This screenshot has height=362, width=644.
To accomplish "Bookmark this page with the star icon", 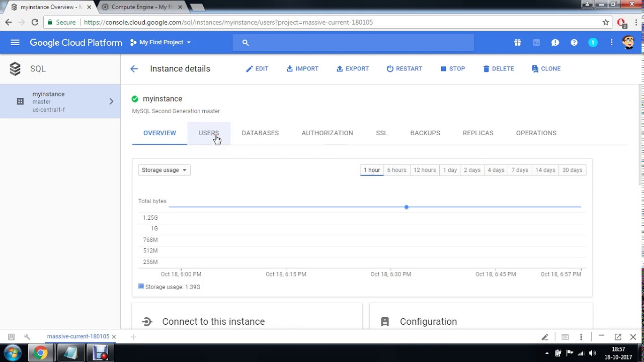I will [x=606, y=22].
